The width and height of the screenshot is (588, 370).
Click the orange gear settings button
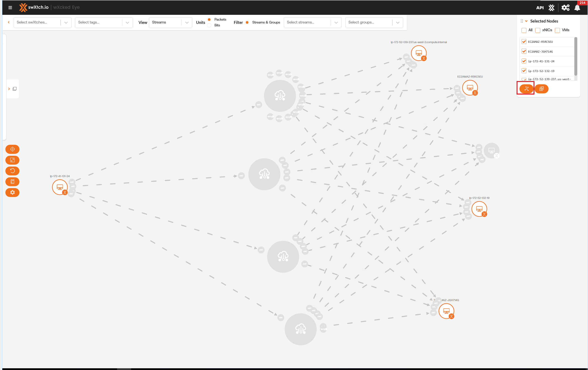[13, 193]
